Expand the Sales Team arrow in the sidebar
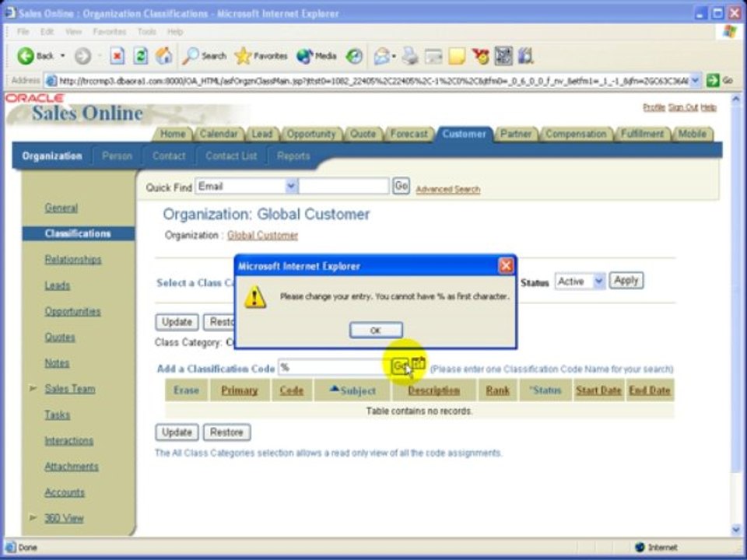Image resolution: width=747 pixels, height=560 pixels. coord(33,389)
